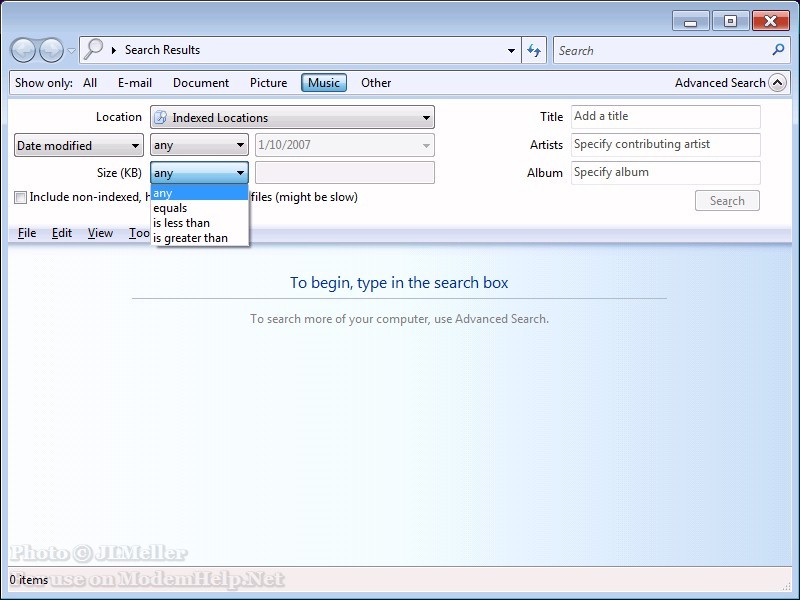800x600 pixels.
Task: Open the File menu
Action: point(27,233)
